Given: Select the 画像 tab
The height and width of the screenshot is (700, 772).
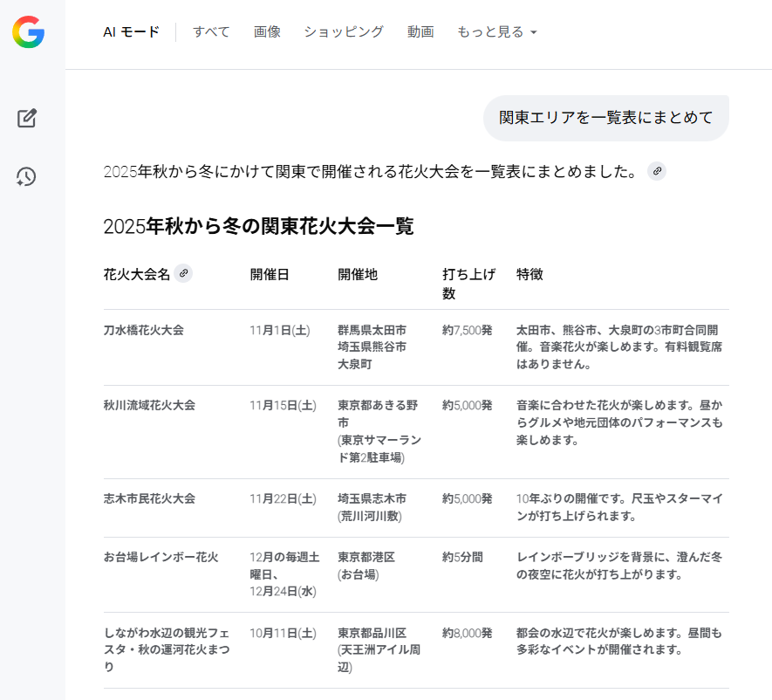Looking at the screenshot, I should [x=267, y=32].
